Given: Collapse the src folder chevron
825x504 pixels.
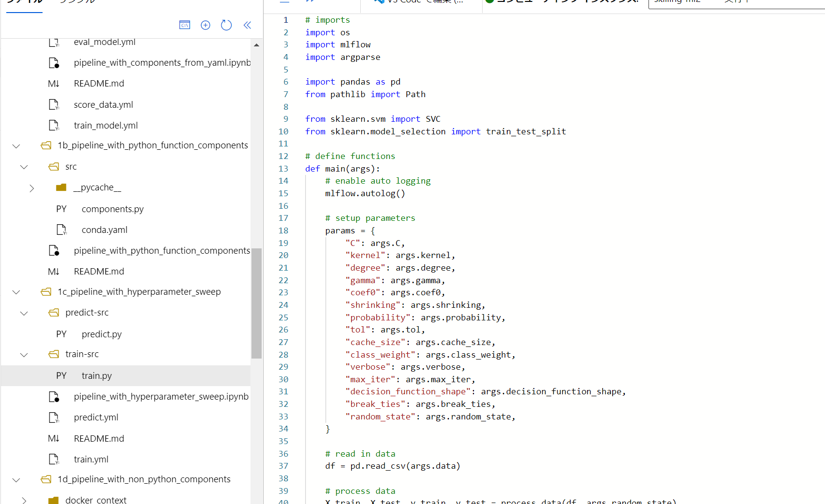Looking at the screenshot, I should click(24, 167).
